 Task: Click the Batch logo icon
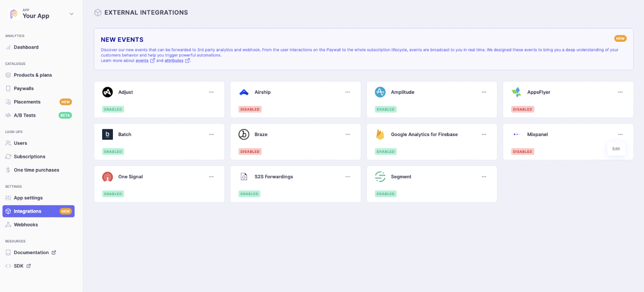(x=107, y=134)
